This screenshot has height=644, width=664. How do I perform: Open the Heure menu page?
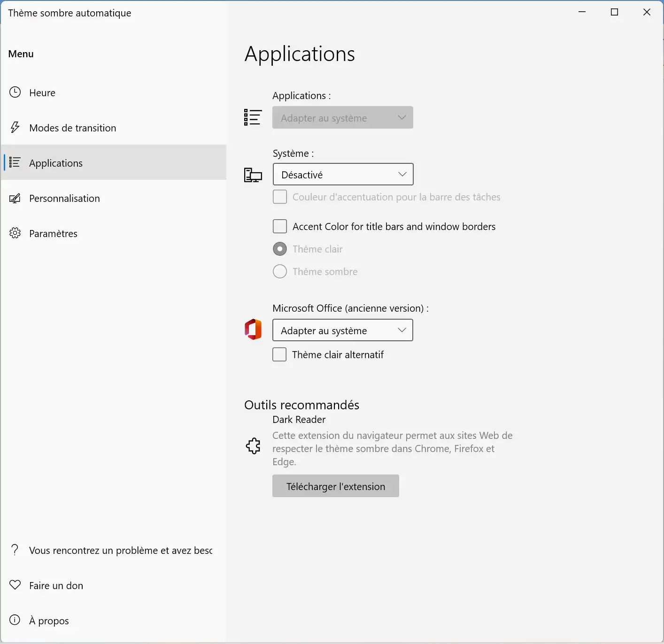click(x=114, y=92)
